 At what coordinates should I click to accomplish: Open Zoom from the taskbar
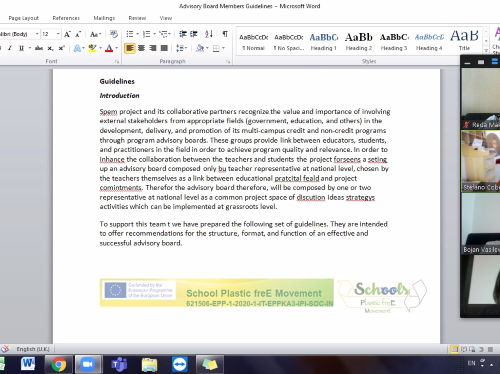click(87, 364)
